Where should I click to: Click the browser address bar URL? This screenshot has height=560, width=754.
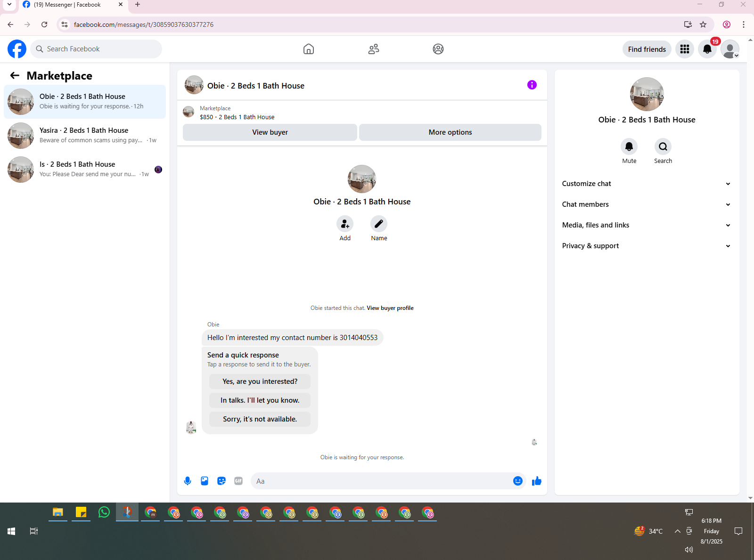pos(144,24)
